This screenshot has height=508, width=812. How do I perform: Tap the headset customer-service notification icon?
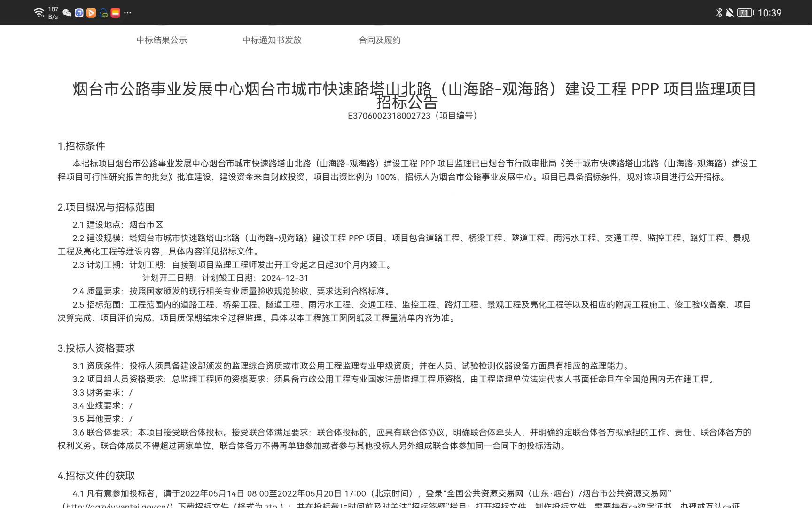click(103, 13)
